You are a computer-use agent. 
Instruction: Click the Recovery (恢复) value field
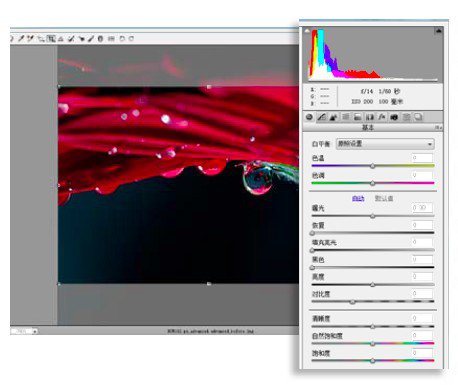point(422,225)
